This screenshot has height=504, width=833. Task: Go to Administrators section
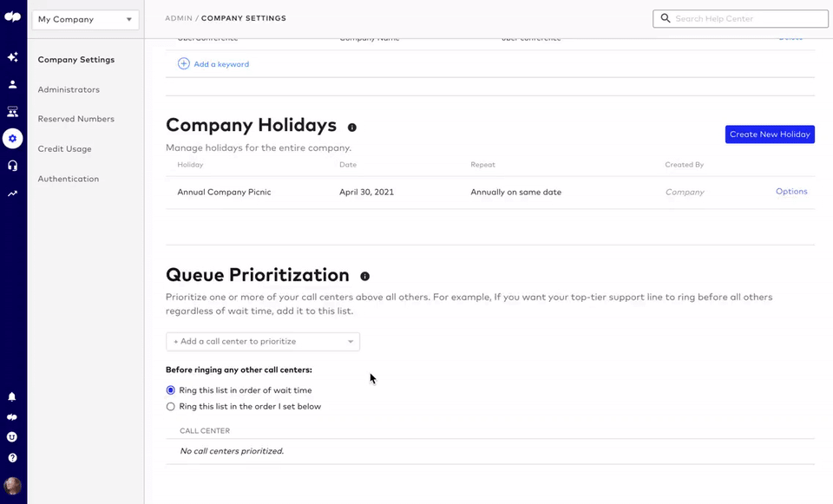69,89
